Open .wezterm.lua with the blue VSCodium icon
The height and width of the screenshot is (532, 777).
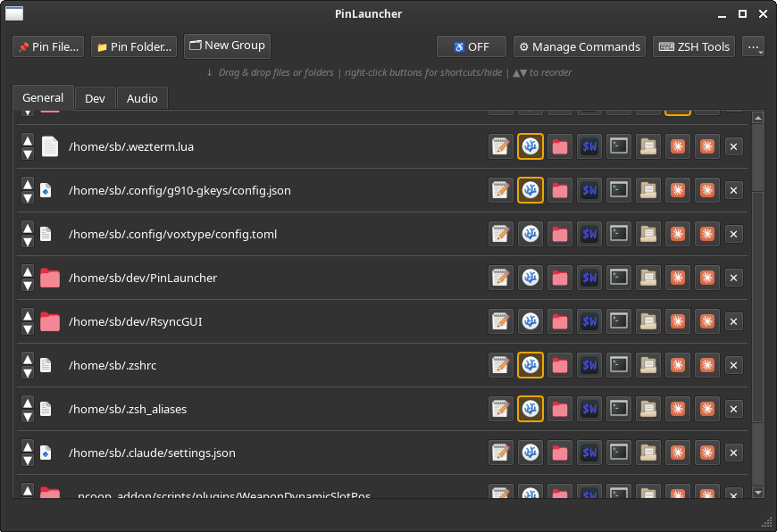(531, 146)
